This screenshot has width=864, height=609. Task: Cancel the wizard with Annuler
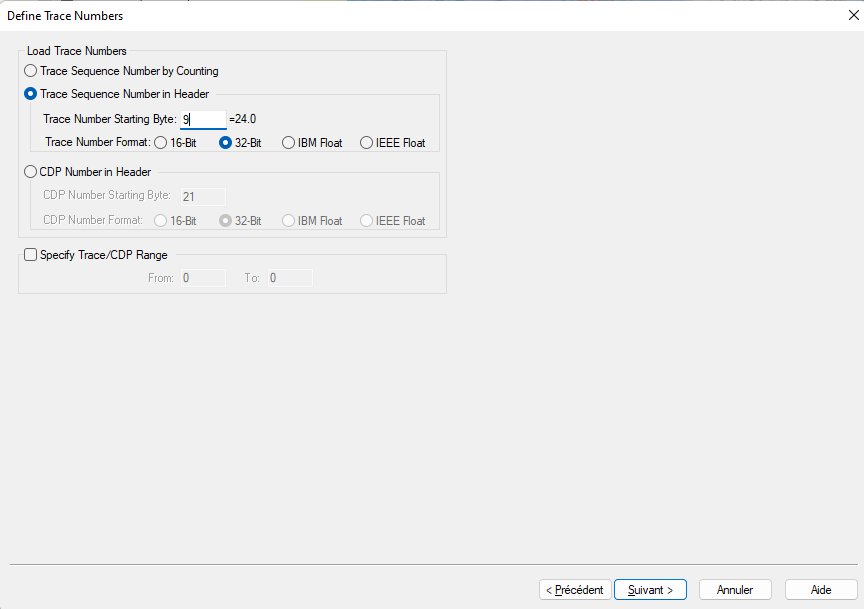click(735, 590)
